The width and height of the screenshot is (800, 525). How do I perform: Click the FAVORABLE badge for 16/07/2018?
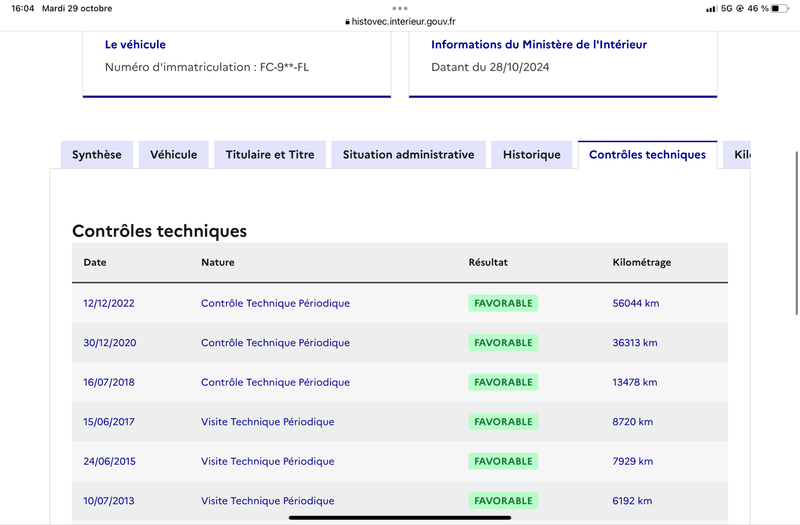503,382
